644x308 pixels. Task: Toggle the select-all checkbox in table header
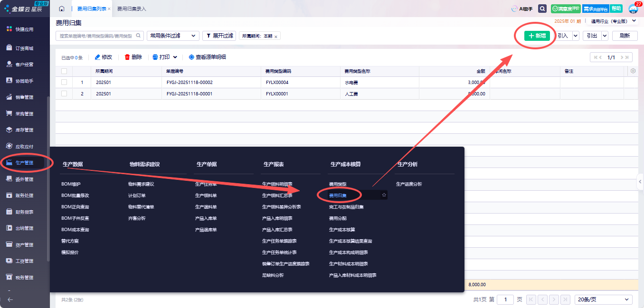click(64, 71)
